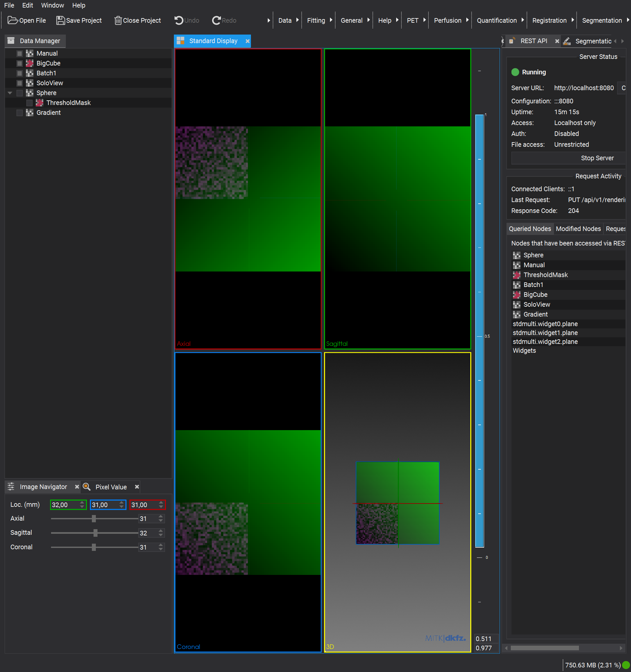Click the Axial slice slider handle

[x=94, y=518]
